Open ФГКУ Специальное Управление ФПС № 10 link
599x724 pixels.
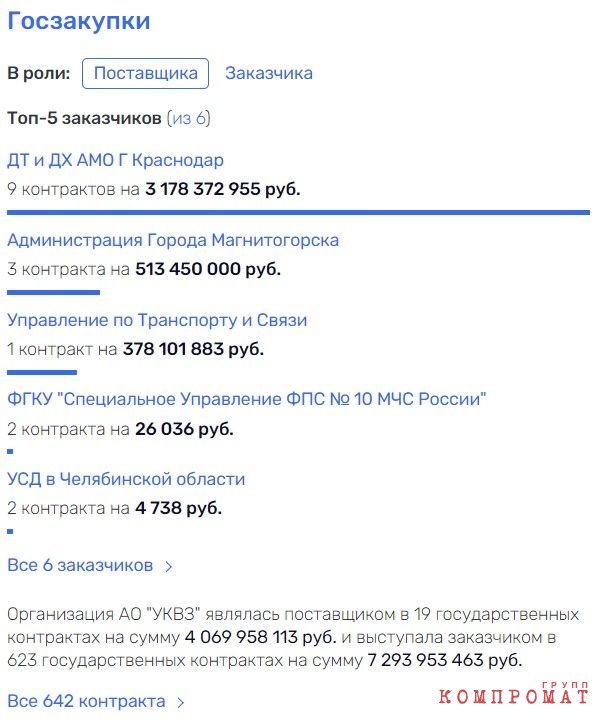pyautogui.click(x=247, y=399)
